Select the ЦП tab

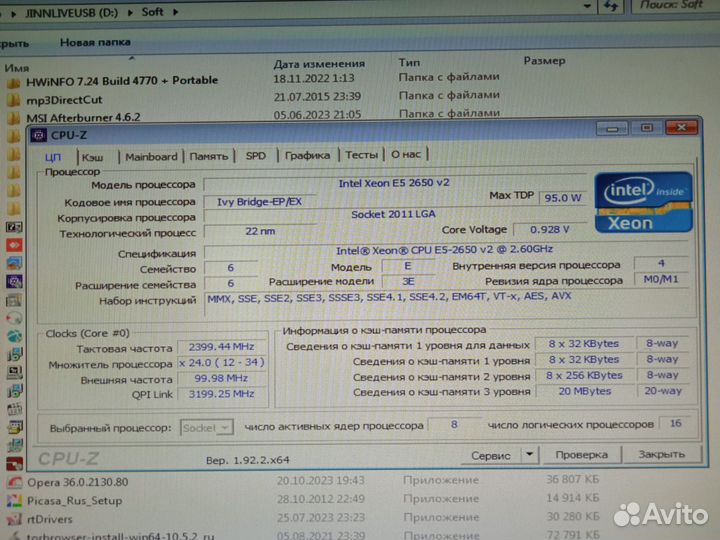tap(53, 158)
